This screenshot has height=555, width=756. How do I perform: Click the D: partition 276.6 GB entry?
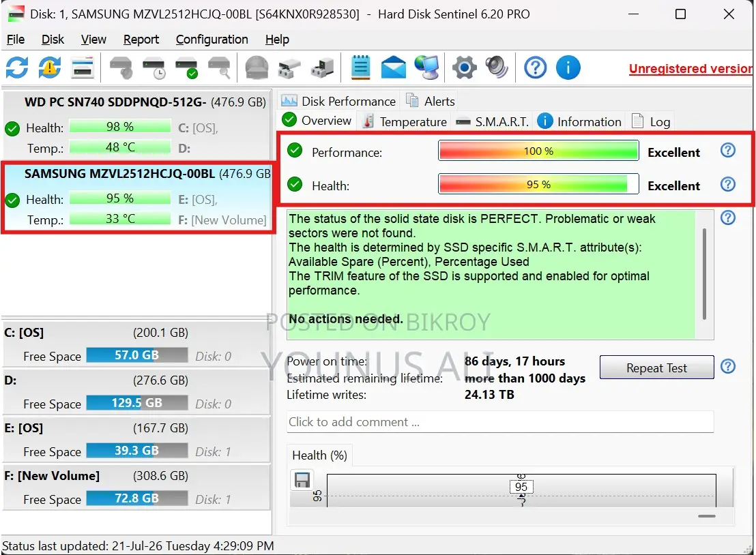click(136, 391)
